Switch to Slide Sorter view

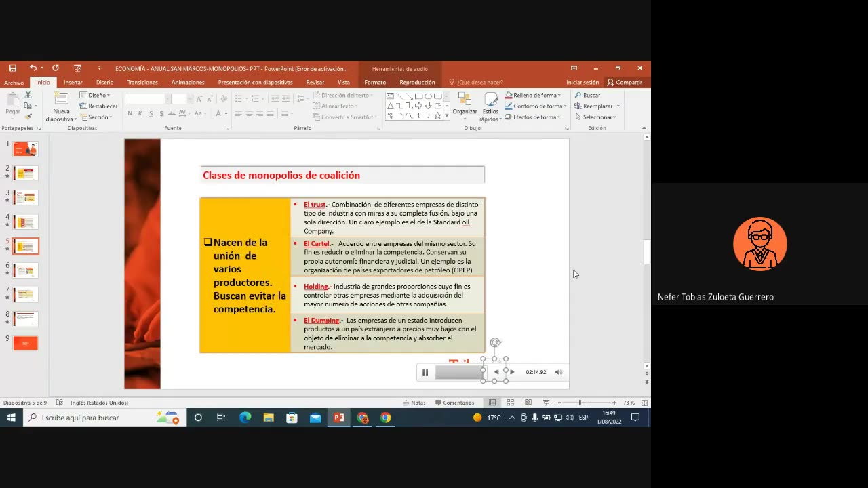tap(510, 403)
